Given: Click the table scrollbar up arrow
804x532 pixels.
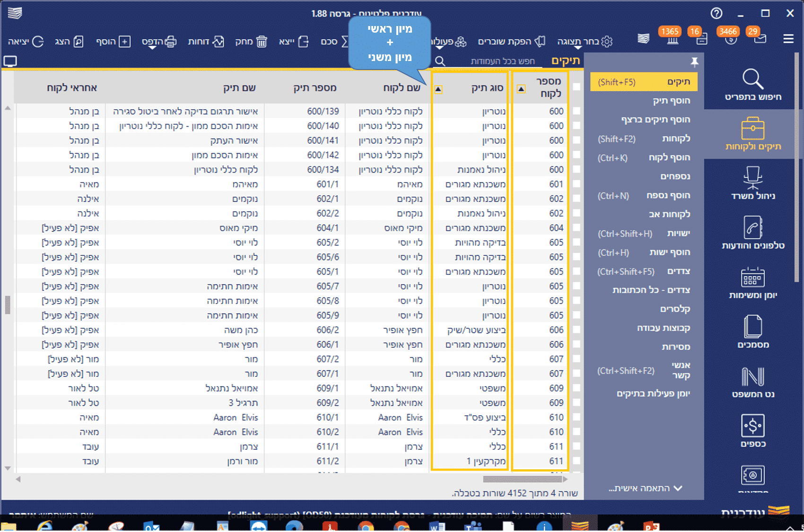Looking at the screenshot, I should pyautogui.click(x=8, y=108).
